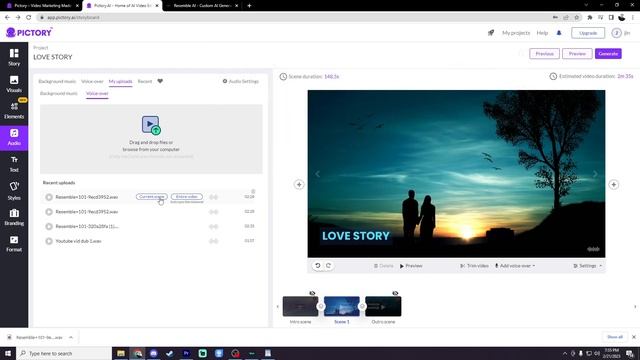Click the browser address bar
Image resolution: width=640 pixels, height=360 pixels.
(294, 18)
